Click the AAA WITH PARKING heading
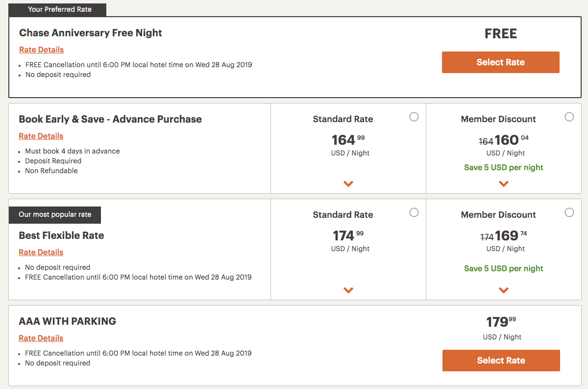Image resolution: width=588 pixels, height=389 pixels. [67, 321]
